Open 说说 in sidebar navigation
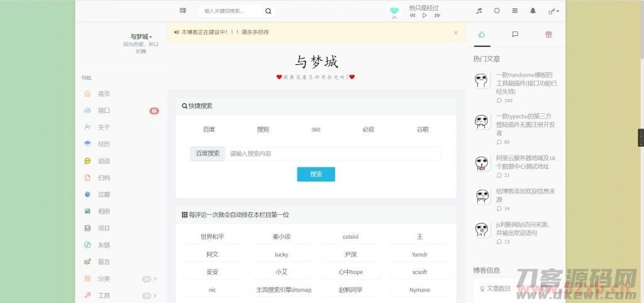The height and width of the screenshot is (303, 644). tap(104, 161)
